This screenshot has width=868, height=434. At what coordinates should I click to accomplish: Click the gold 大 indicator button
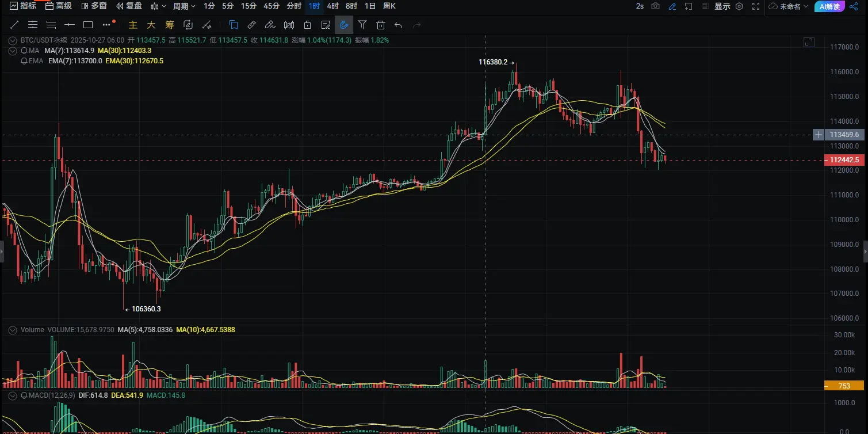151,25
